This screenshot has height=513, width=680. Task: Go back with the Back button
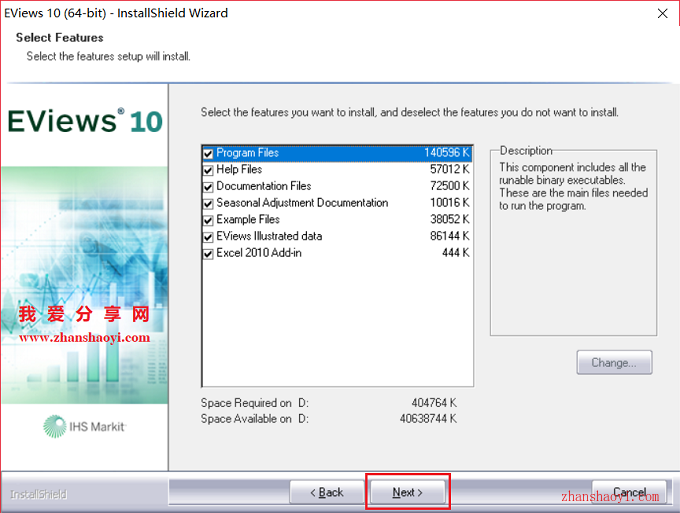[327, 492]
